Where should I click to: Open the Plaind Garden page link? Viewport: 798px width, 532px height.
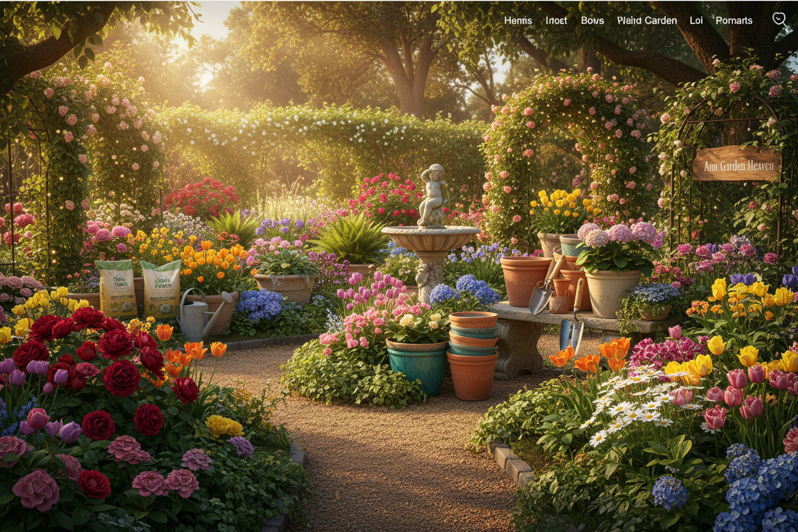click(646, 20)
